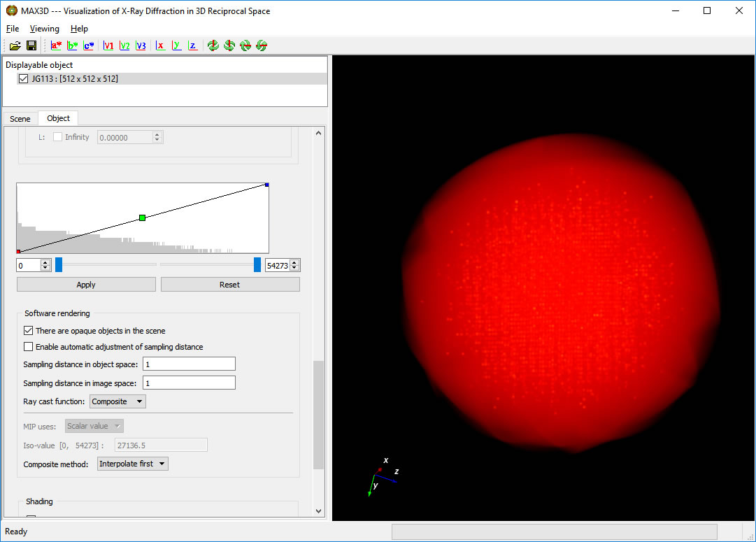View along the b* reciprocal axis
756x542 pixels.
tap(73, 45)
